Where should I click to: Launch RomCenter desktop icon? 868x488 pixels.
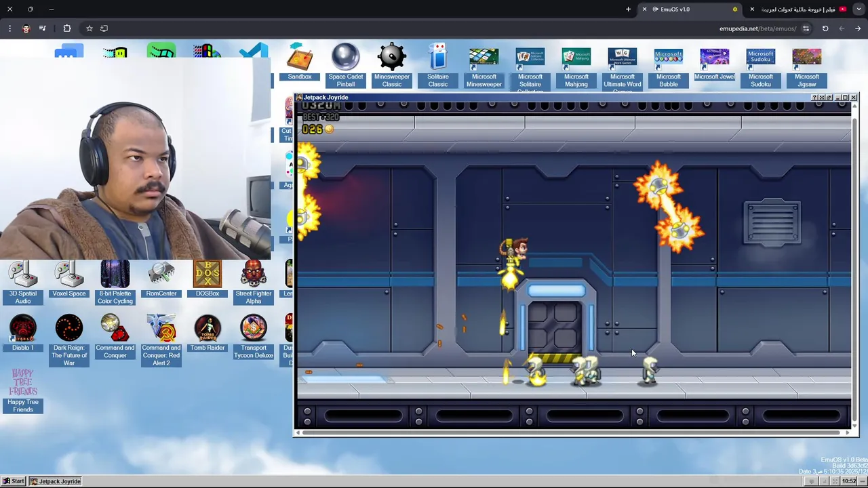pyautogui.click(x=161, y=279)
